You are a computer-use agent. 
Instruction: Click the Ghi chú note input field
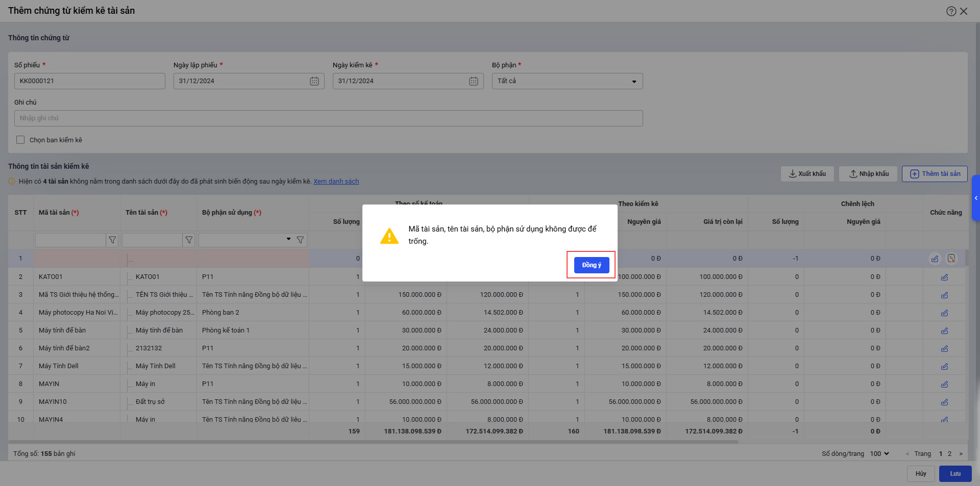coord(328,118)
